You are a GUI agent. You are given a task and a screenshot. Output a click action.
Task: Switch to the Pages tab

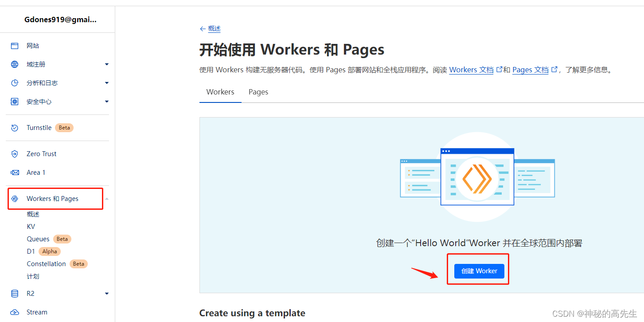click(258, 92)
